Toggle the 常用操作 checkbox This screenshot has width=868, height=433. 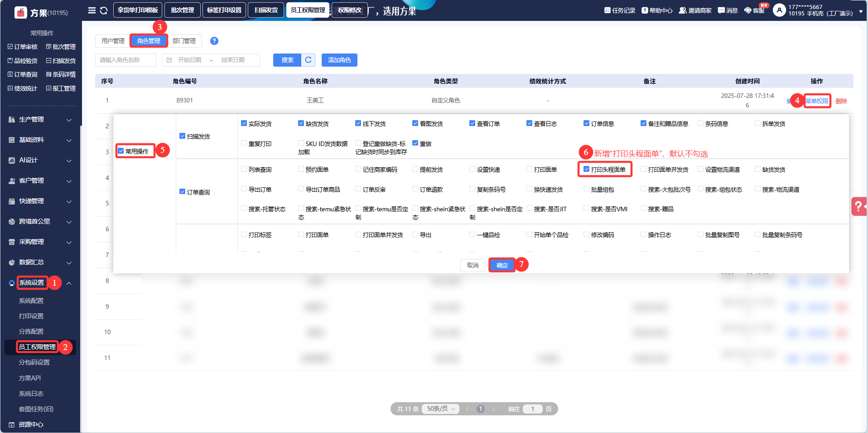(121, 151)
